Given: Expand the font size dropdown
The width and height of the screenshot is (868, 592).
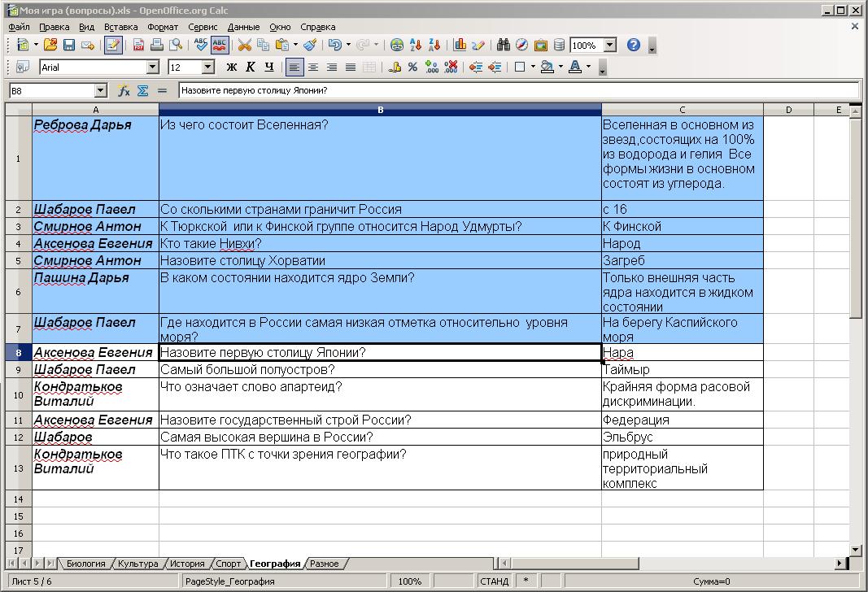Looking at the screenshot, I should click(208, 67).
